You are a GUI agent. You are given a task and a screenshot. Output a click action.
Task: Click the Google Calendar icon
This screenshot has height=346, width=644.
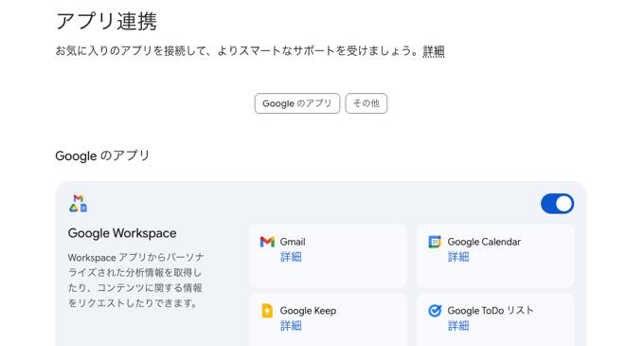[435, 242]
